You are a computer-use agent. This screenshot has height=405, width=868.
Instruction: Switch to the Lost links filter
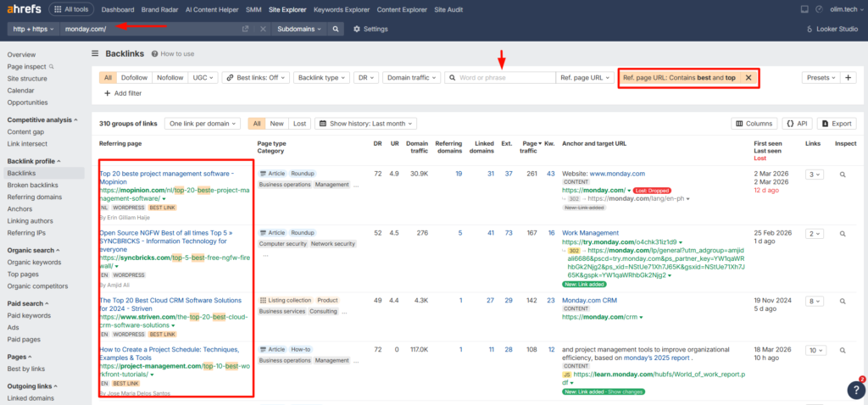pos(299,124)
